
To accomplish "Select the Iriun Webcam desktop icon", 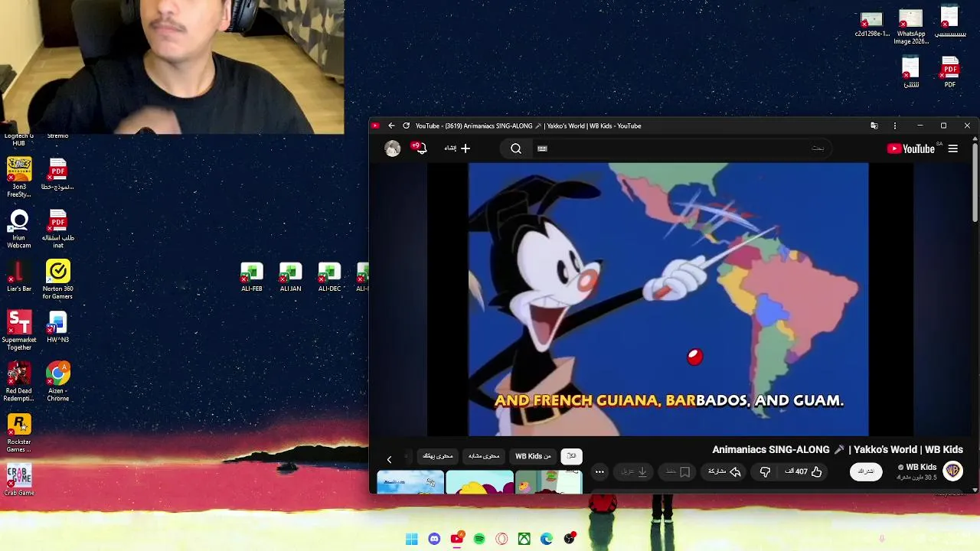I will point(19,229).
